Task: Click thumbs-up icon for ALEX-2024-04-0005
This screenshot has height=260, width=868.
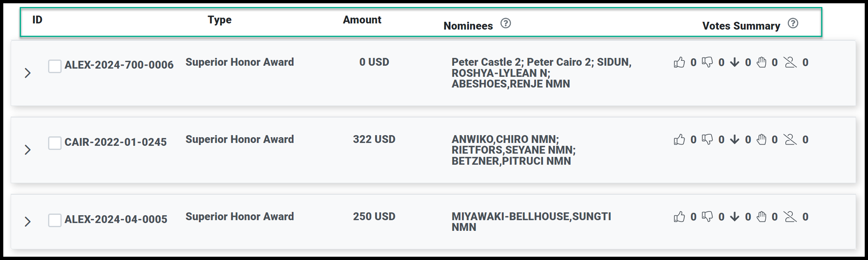Action: 679,217
